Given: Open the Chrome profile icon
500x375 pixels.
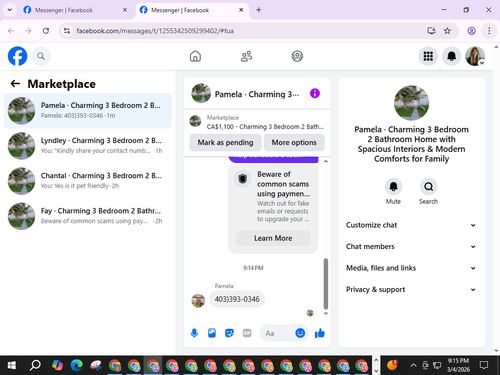Looking at the screenshot, I should pos(471,31).
